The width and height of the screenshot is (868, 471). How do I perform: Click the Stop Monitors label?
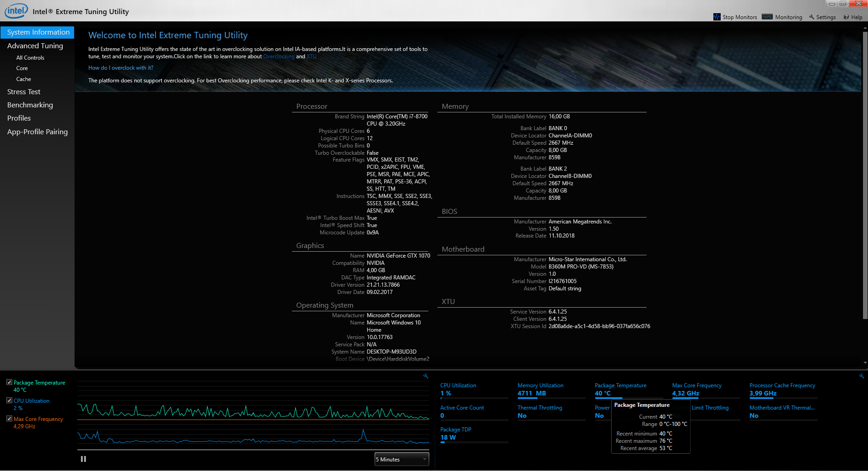[740, 17]
